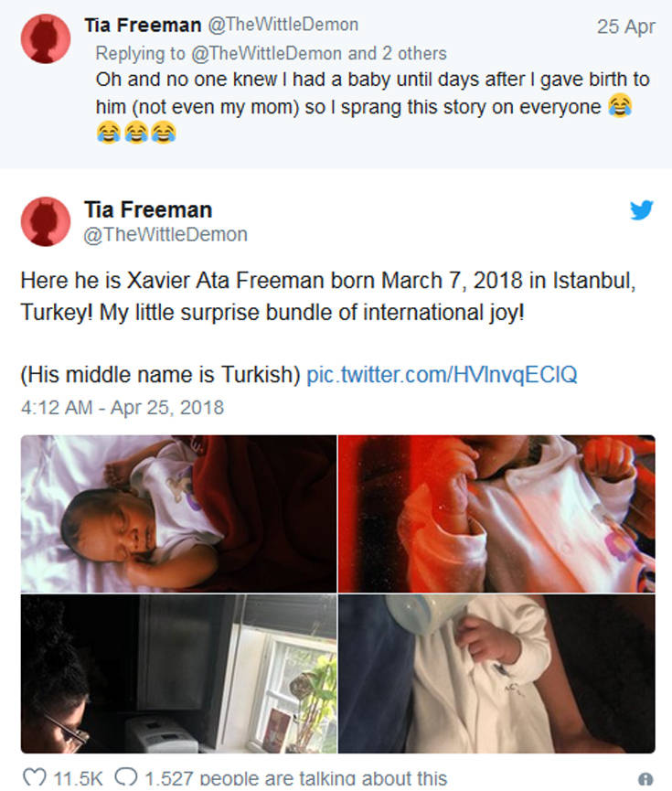Click the @TheWittleDemon handle under main tweet name

pos(165,235)
